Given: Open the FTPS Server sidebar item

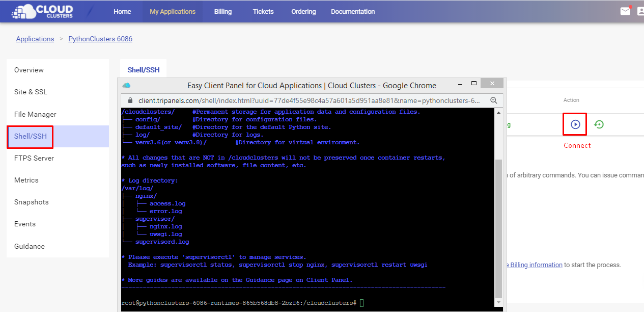Looking at the screenshot, I should (x=34, y=158).
